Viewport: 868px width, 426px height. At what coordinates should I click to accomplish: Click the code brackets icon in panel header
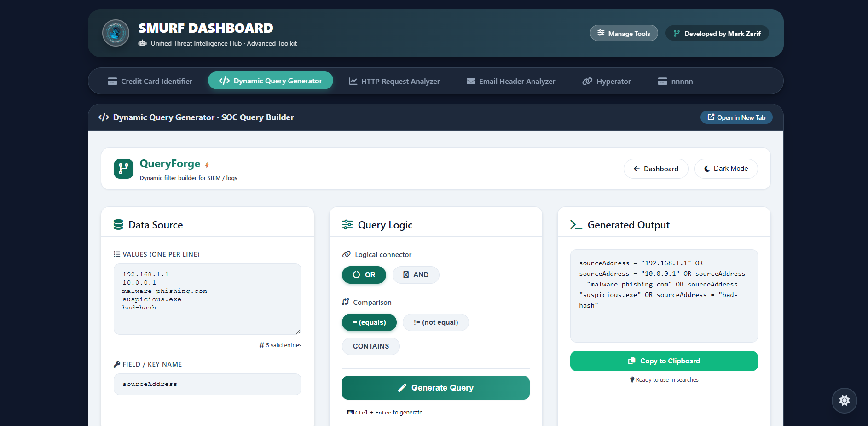coord(104,117)
